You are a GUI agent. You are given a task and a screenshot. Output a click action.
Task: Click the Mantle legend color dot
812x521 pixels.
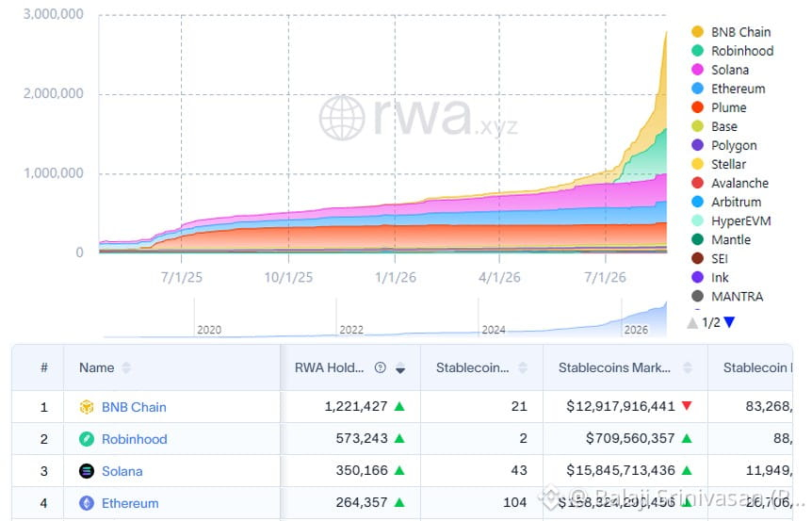tap(698, 240)
